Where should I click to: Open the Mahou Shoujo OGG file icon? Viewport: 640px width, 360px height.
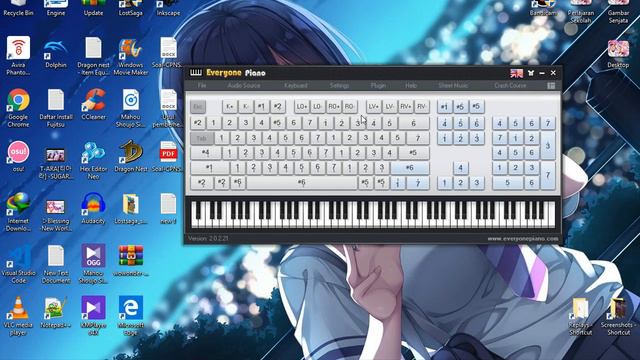coord(93,264)
